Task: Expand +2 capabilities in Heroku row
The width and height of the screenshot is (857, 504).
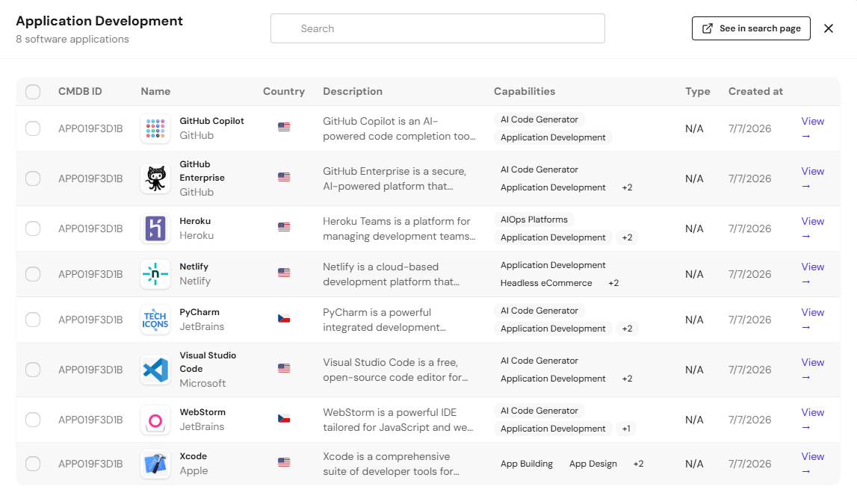Action: 627,237
